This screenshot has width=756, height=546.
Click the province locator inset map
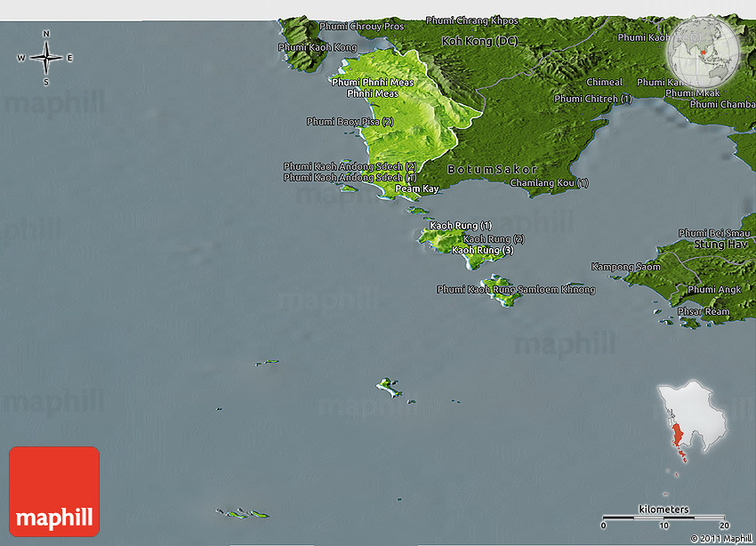point(691,423)
